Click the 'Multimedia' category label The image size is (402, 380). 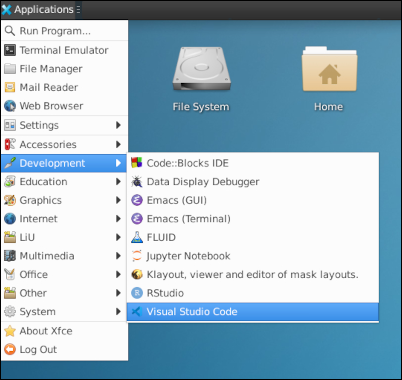coord(47,256)
